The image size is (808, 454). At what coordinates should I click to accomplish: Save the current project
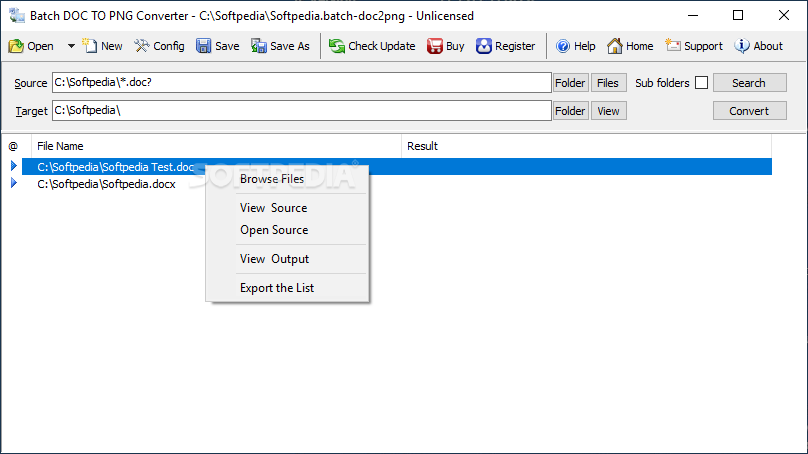point(217,46)
